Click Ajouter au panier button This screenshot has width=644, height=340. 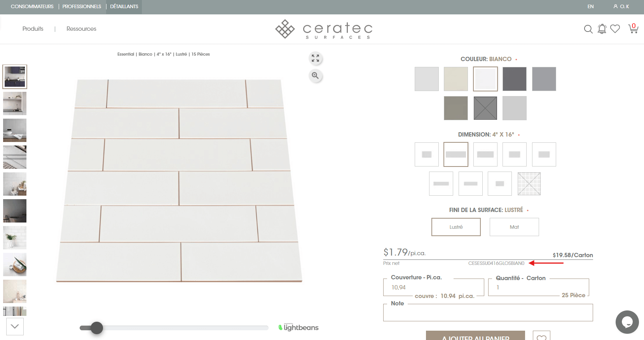point(475,336)
